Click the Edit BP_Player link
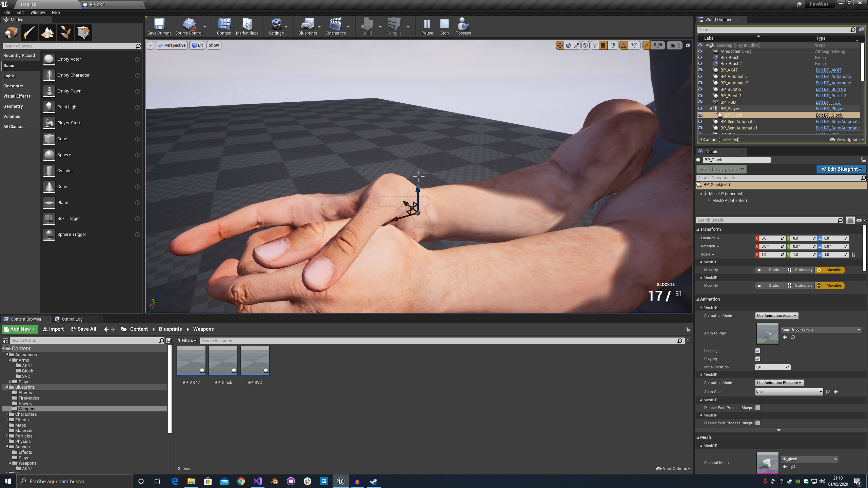Screen dimensions: 868x488 tap(829, 109)
